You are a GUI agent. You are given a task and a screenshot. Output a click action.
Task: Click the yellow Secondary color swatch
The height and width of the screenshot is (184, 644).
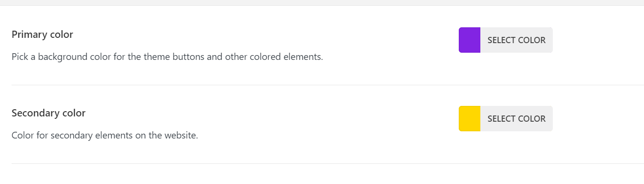click(469, 119)
